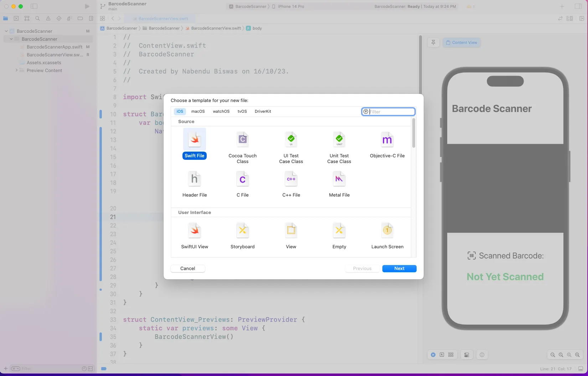The image size is (588, 376).
Task: Choose the Unit Test Case Class template
Action: (339, 148)
